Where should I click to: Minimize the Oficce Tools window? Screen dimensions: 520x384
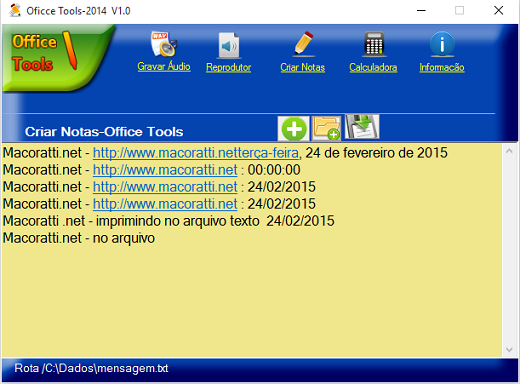(x=421, y=11)
